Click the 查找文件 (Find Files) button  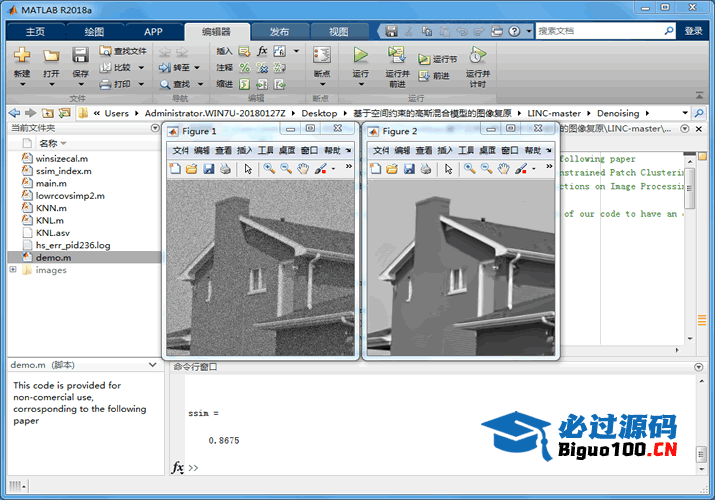point(124,51)
